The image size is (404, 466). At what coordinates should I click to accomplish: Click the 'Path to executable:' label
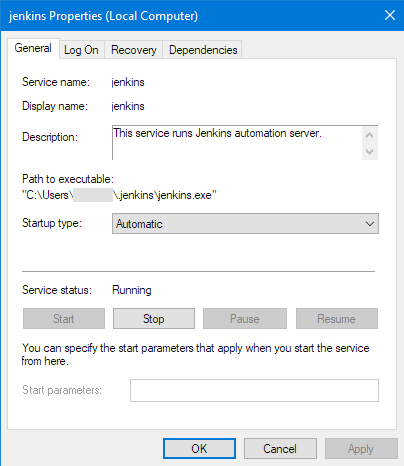[x=68, y=179]
